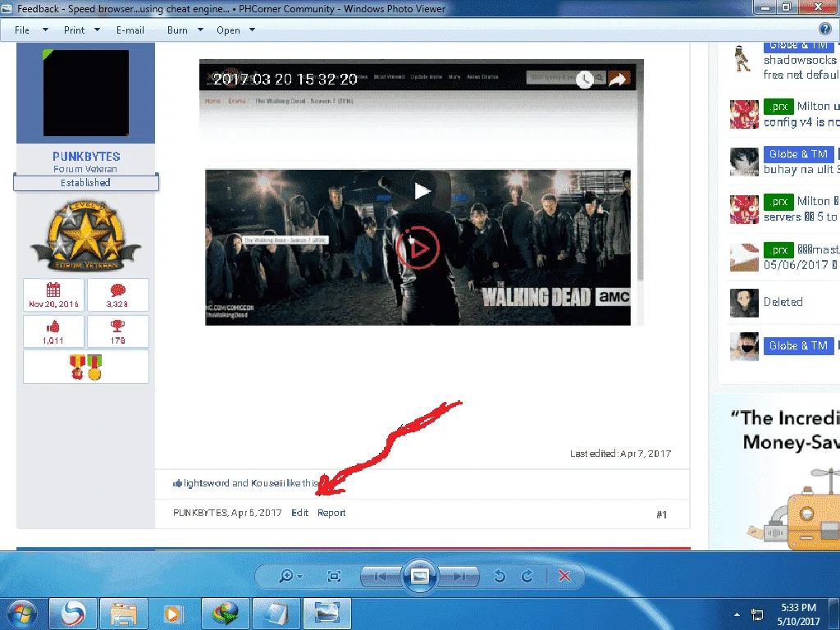Viewport: 840px width, 630px height.
Task: Open the blue swirl browser taskbar icon
Action: [x=73, y=614]
